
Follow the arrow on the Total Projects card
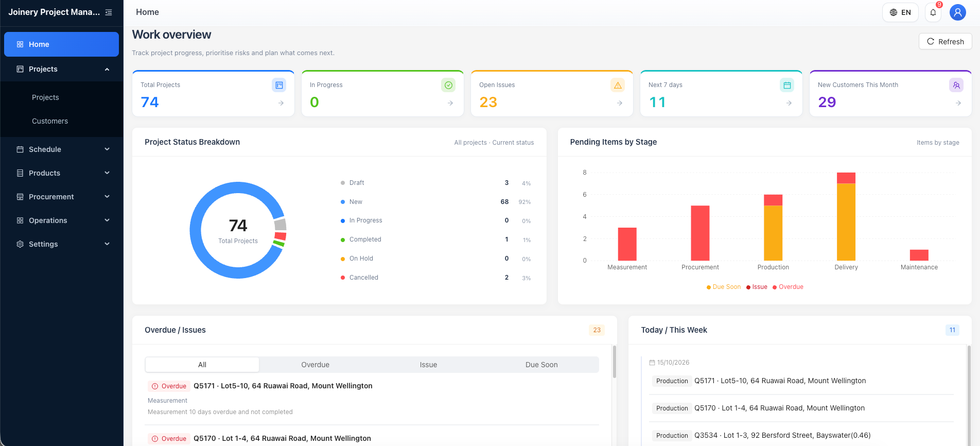281,103
